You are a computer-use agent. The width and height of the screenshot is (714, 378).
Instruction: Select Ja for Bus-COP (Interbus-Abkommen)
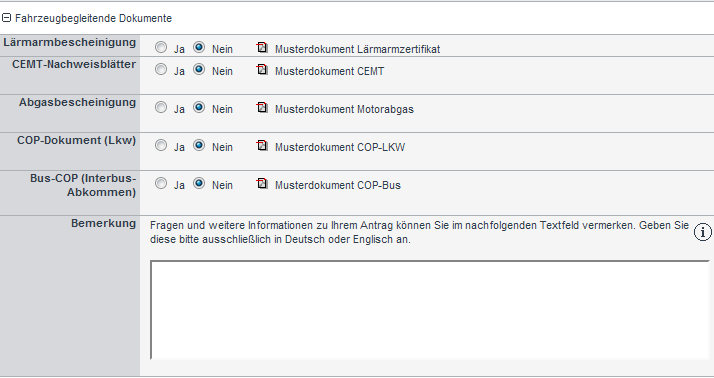coord(161,184)
